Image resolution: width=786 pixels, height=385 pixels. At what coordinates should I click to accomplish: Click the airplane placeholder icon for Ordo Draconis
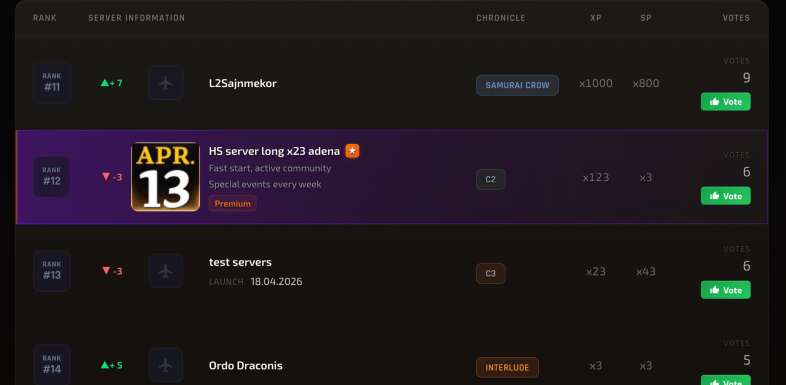click(x=165, y=365)
